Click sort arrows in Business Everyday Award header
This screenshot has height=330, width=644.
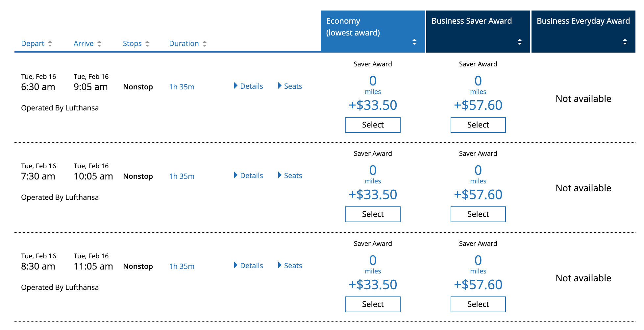coord(625,42)
